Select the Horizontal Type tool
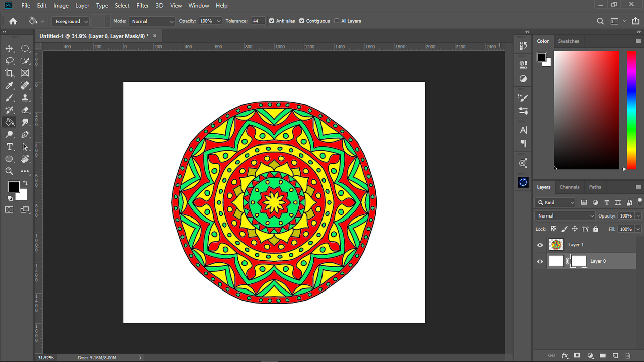Screen dimensions: 644x362 pos(9,147)
